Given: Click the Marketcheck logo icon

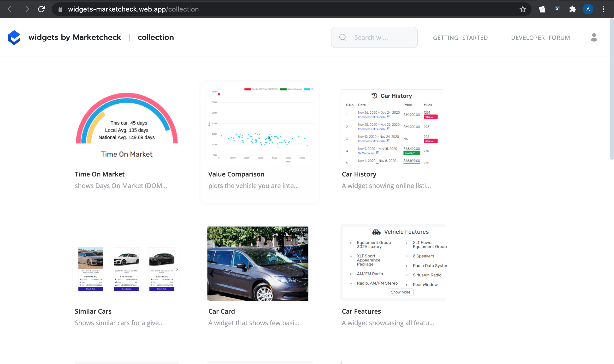Looking at the screenshot, I should pos(14,37).
